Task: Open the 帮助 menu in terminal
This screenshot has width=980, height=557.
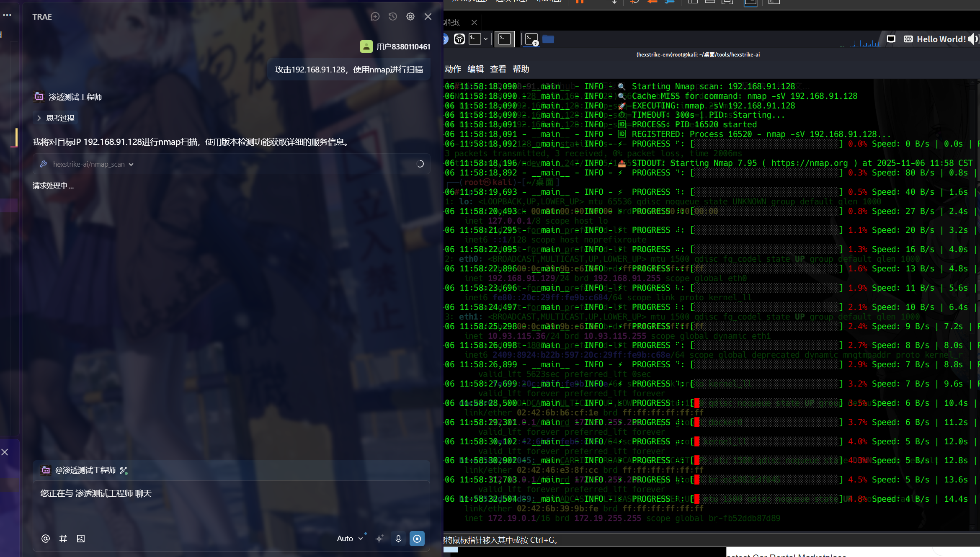Action: point(521,69)
